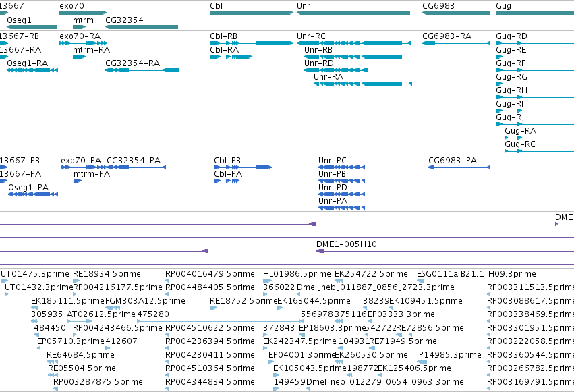
Task: Select the Gug-RI transcript label
Action: (509, 104)
